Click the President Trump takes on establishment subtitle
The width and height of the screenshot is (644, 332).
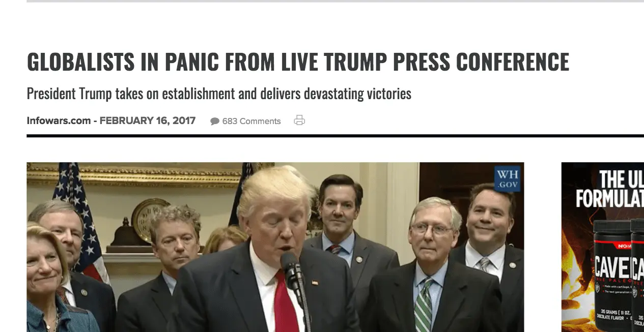[x=219, y=94]
